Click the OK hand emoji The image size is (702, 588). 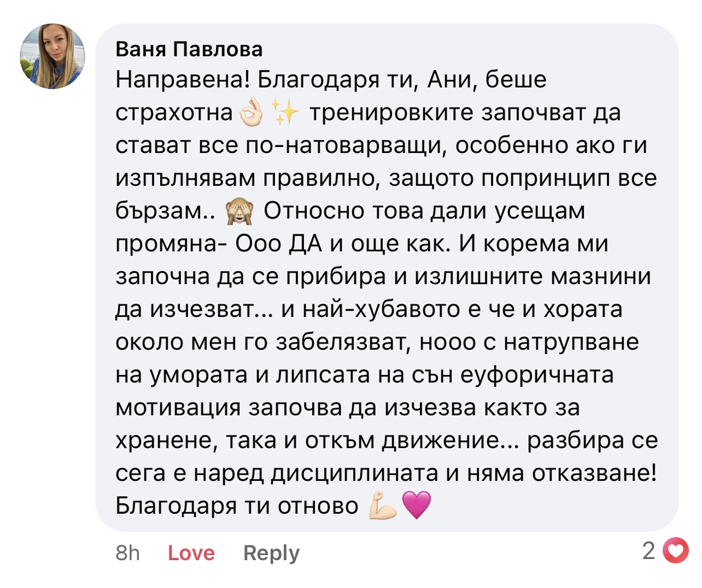coord(251,112)
